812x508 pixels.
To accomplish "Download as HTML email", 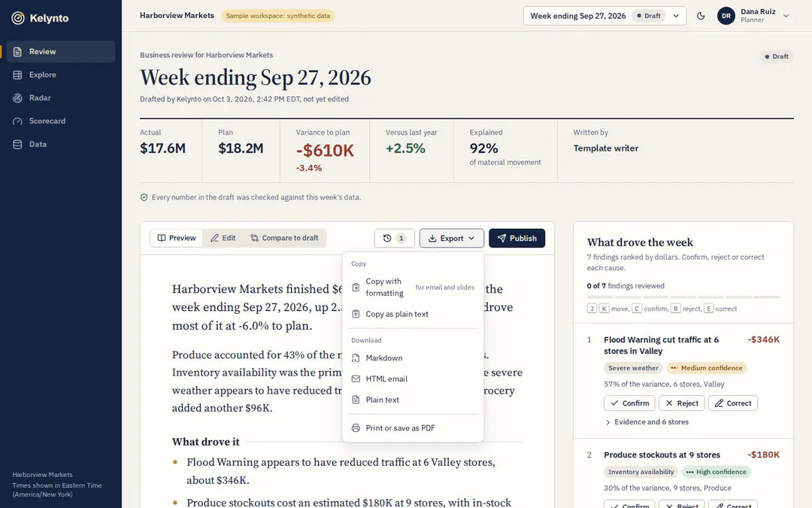I will click(x=413, y=379).
